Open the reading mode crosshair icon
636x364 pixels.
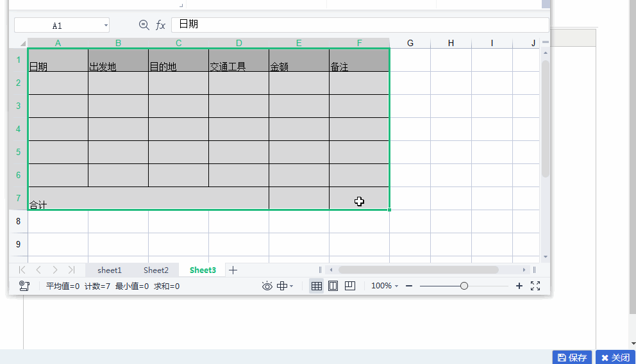[282, 286]
